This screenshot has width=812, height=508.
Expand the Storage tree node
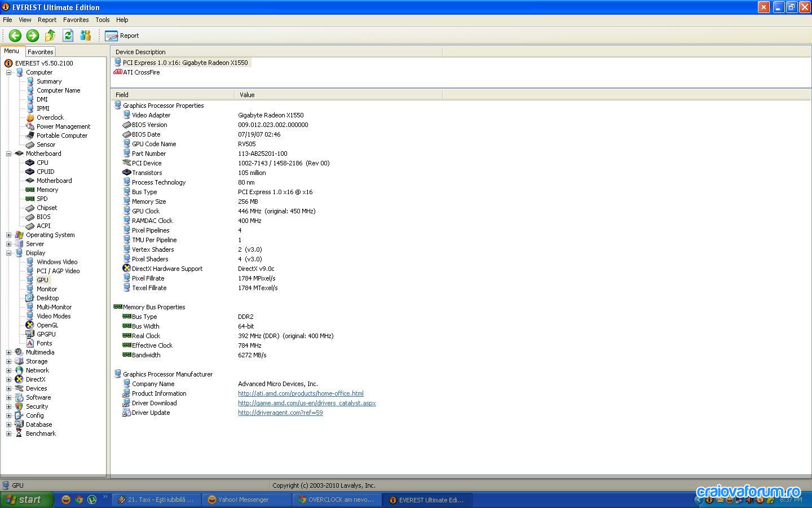click(x=8, y=361)
